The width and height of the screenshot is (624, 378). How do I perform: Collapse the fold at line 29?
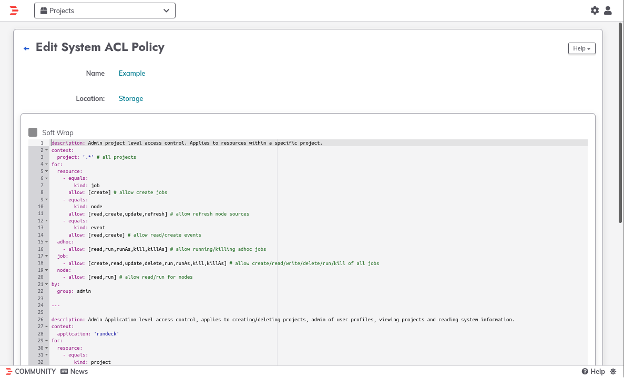point(47,341)
